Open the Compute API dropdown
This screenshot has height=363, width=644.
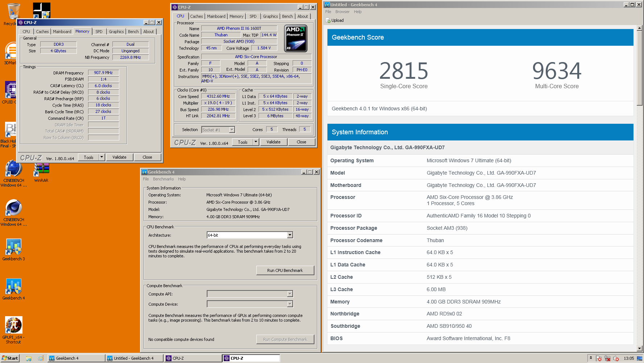coord(250,294)
